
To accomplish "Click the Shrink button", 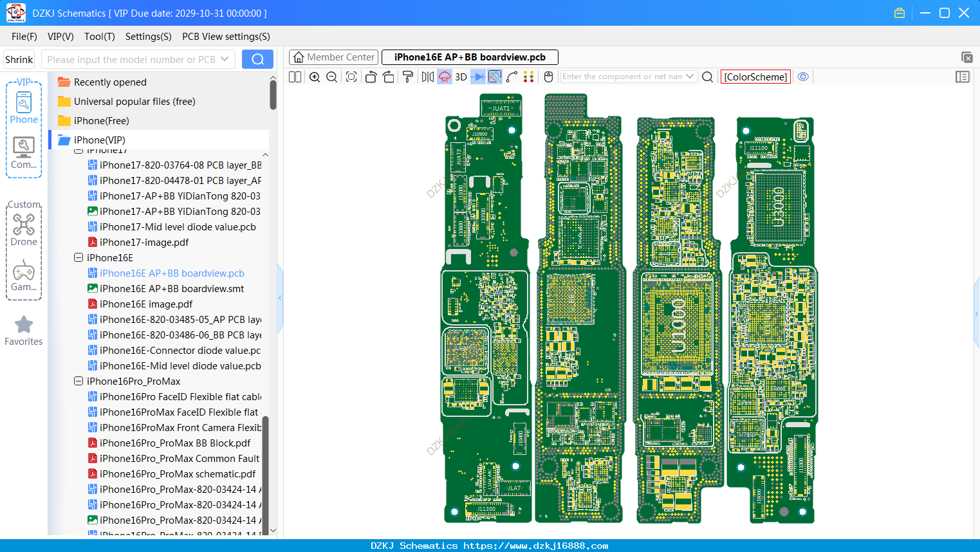I will tap(19, 59).
